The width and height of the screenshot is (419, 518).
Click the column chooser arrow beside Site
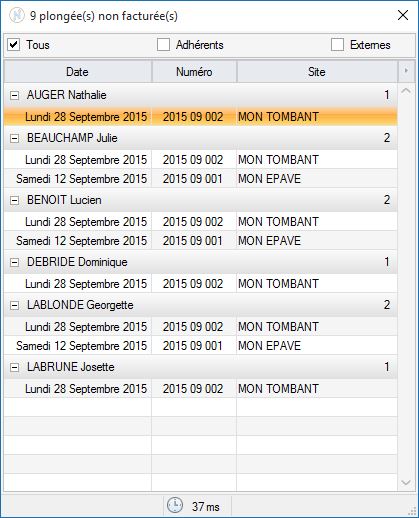pos(406,71)
